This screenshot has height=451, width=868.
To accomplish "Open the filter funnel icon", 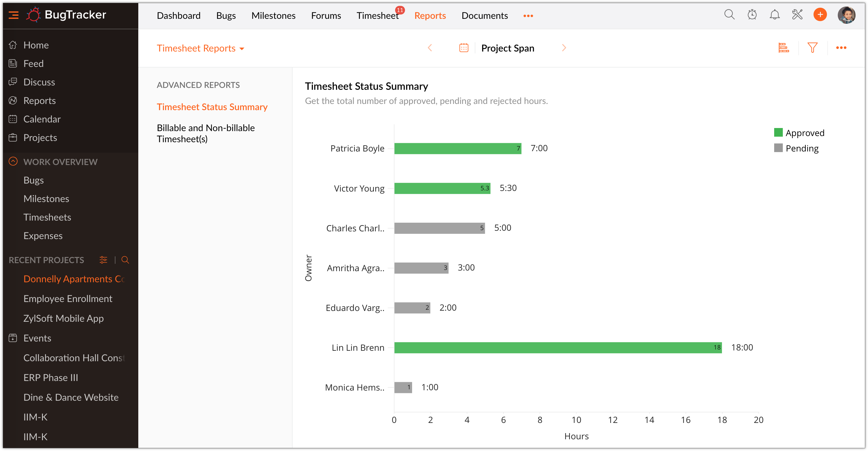I will (x=812, y=48).
